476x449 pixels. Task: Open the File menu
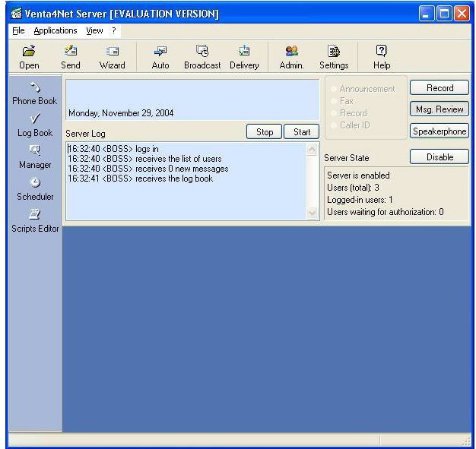(x=18, y=30)
